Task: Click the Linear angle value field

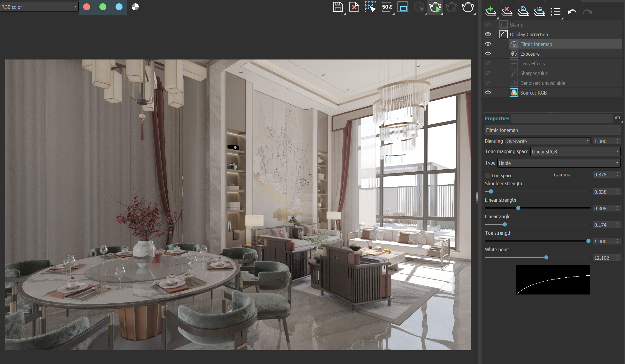Action: (604, 225)
